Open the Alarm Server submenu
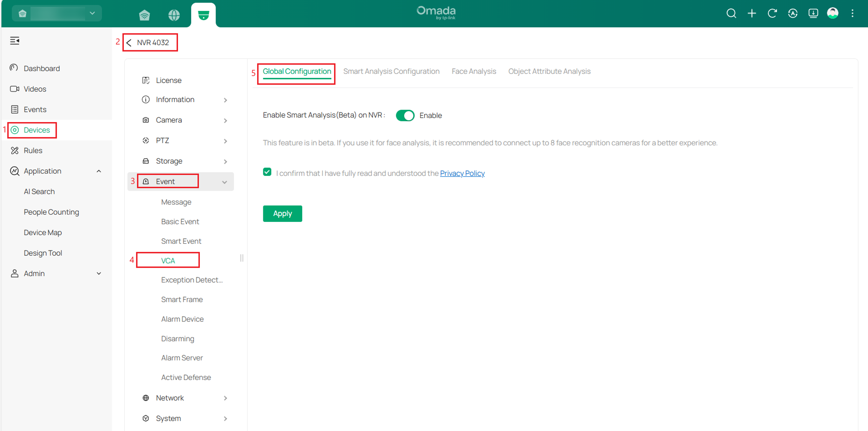The image size is (868, 431). tap(182, 358)
